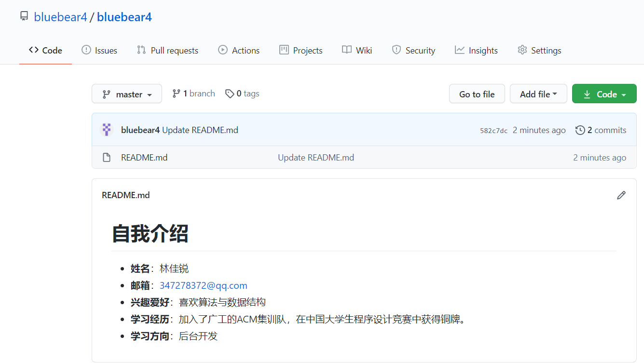Click the bluebear4 avatar in commit bar
This screenshot has width=644, height=363.
(107, 130)
